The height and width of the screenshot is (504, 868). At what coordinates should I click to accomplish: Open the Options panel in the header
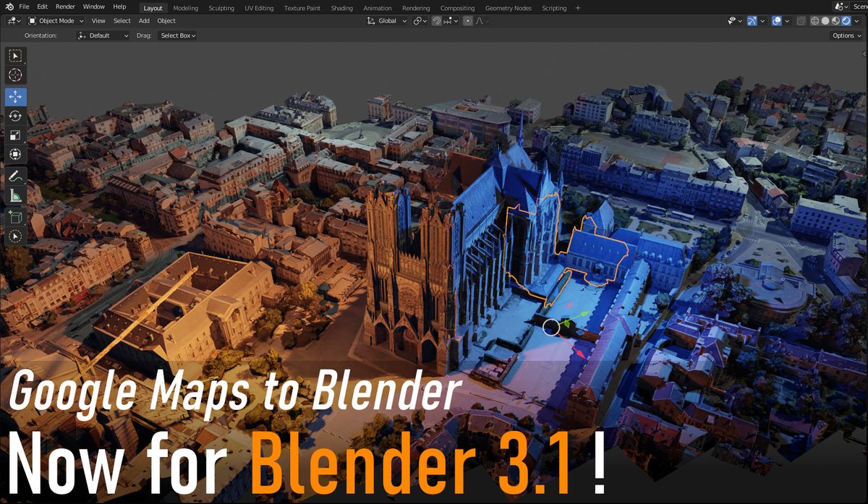point(845,35)
